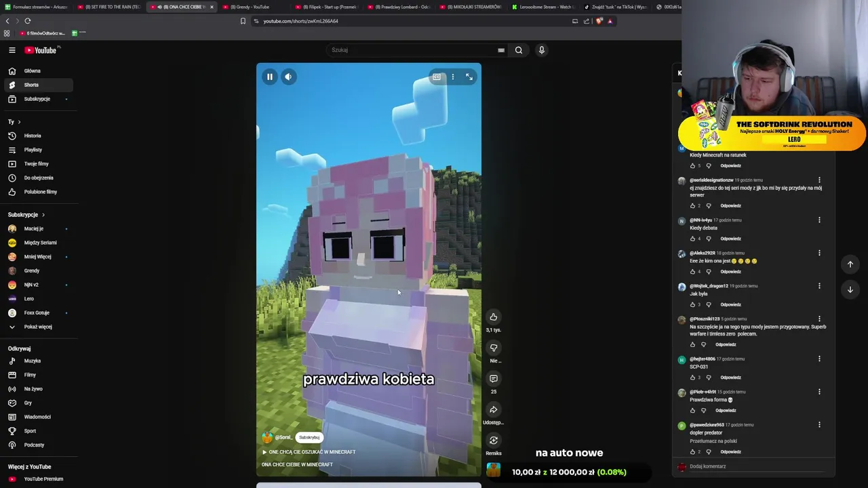Image resolution: width=868 pixels, height=488 pixels.
Task: Browse Podcasty under Odkrywaj
Action: [37, 445]
